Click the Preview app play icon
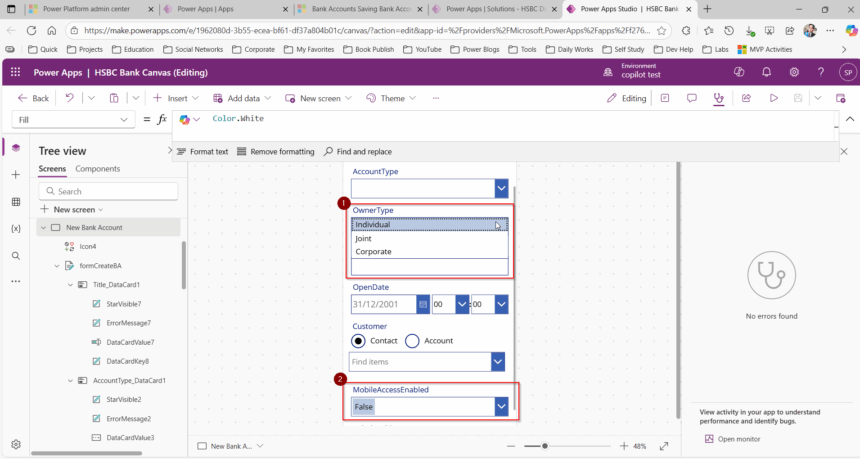The image size is (860, 459). [x=773, y=98]
